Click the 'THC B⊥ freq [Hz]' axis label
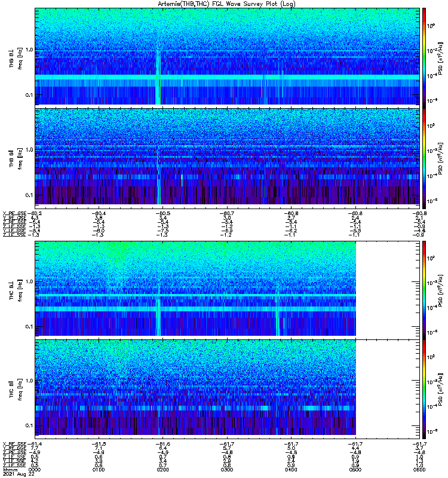This screenshot has width=448, height=478. coord(16,290)
